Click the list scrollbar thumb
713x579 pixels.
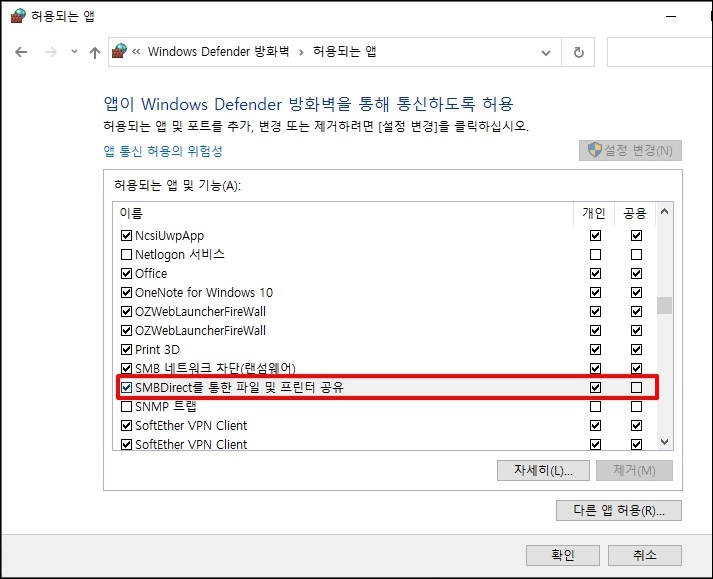pyautogui.click(x=664, y=305)
